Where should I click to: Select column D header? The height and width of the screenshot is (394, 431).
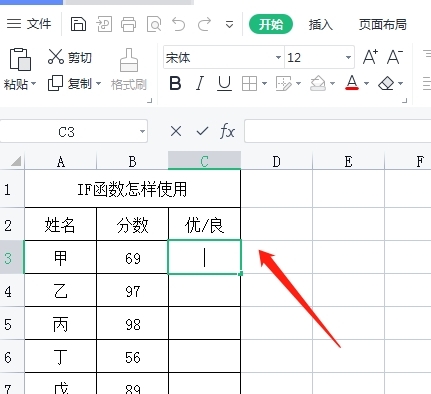[x=276, y=161]
